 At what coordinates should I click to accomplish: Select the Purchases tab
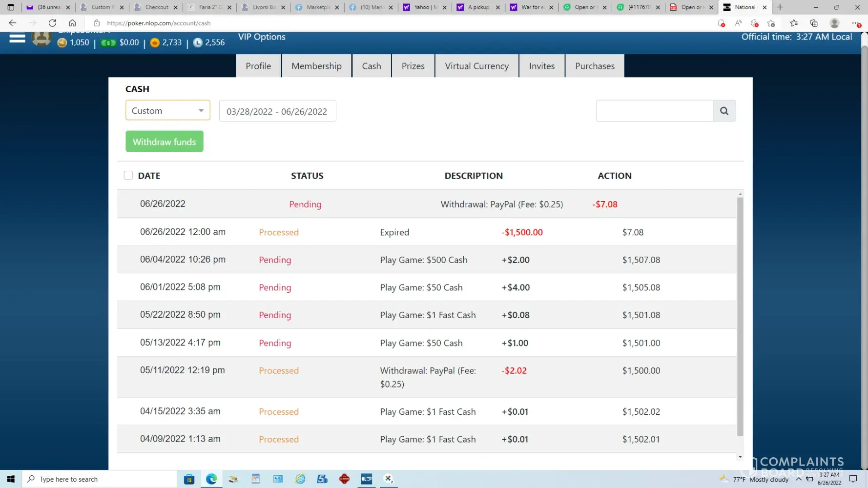point(594,66)
